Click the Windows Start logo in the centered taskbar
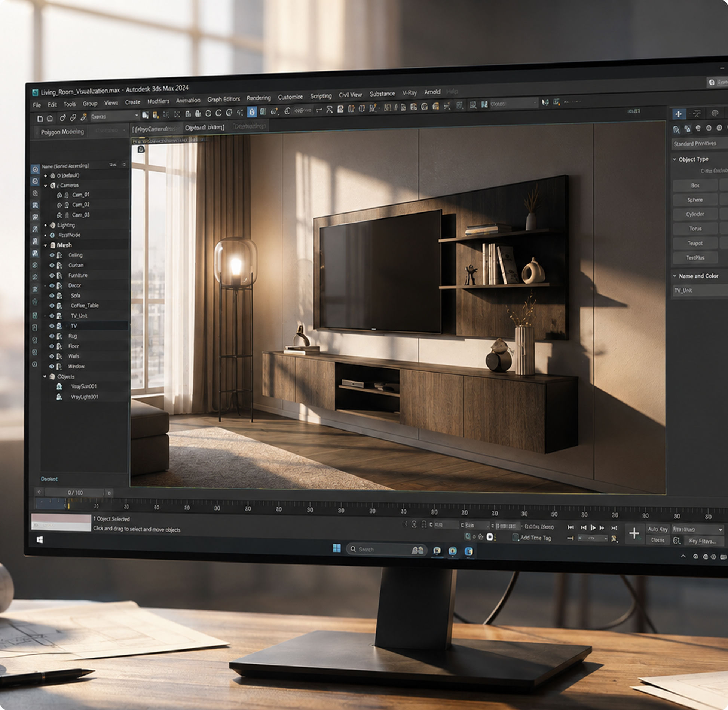This screenshot has height=710, width=728. coord(337,548)
